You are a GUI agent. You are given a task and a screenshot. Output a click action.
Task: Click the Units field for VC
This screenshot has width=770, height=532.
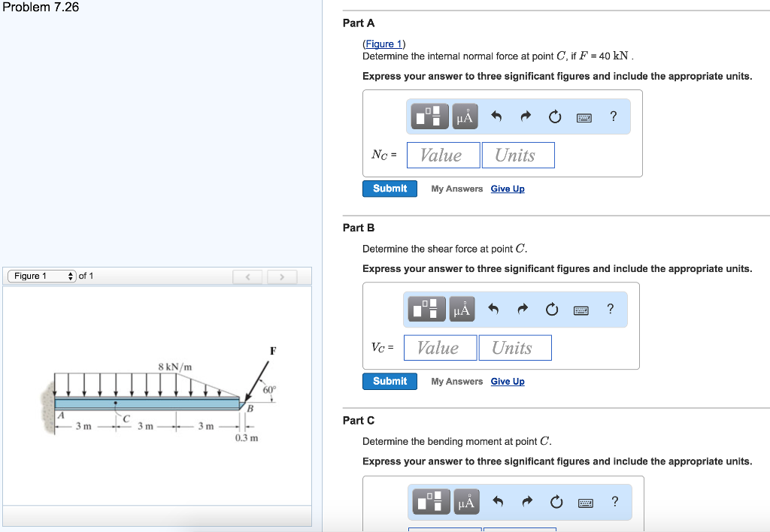(515, 347)
